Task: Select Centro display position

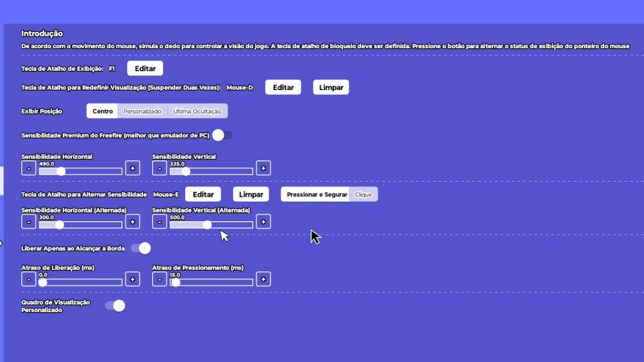Action: pyautogui.click(x=103, y=111)
